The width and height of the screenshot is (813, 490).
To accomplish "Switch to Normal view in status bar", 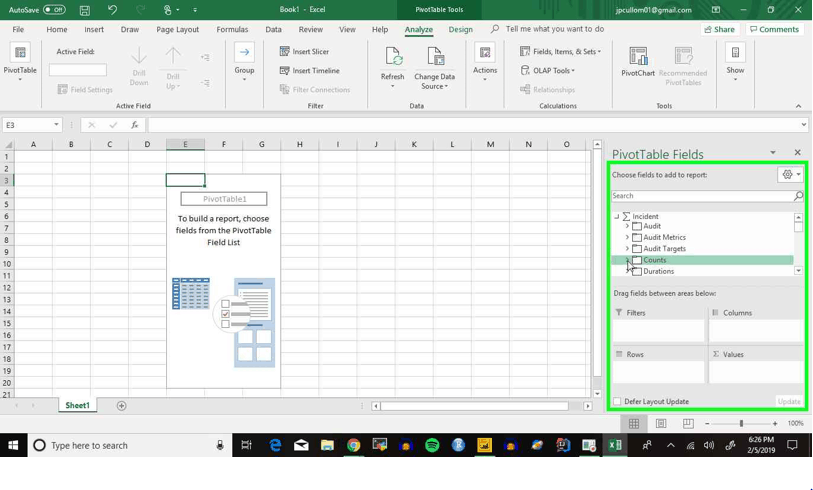I will (634, 424).
